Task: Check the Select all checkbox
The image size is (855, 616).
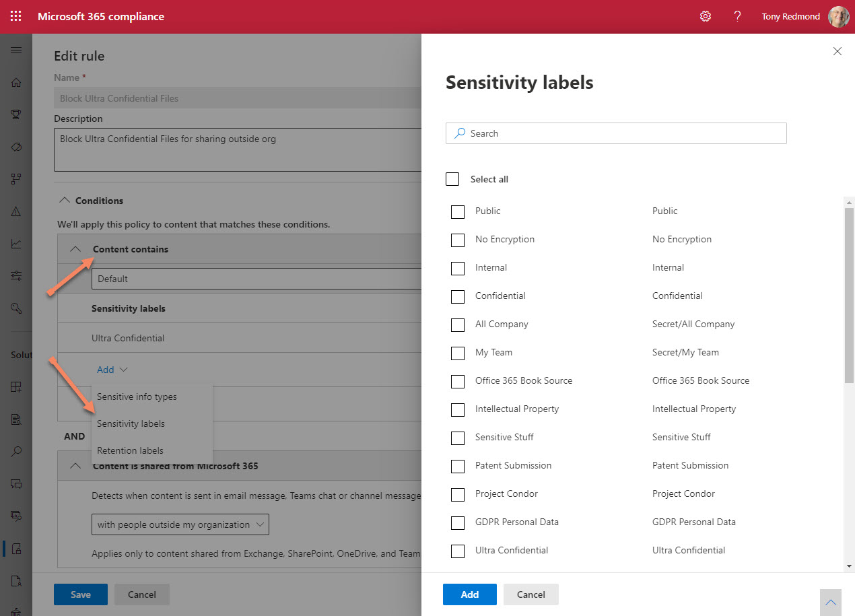Action: coord(452,179)
